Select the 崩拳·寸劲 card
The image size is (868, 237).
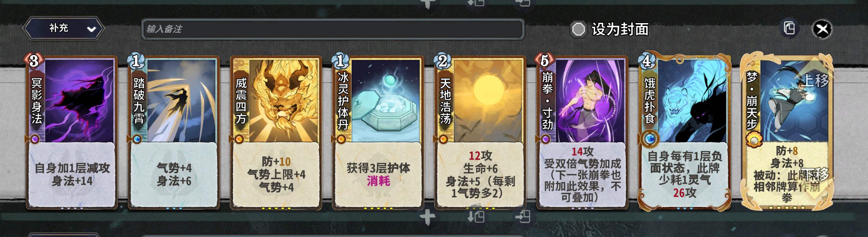click(x=583, y=133)
